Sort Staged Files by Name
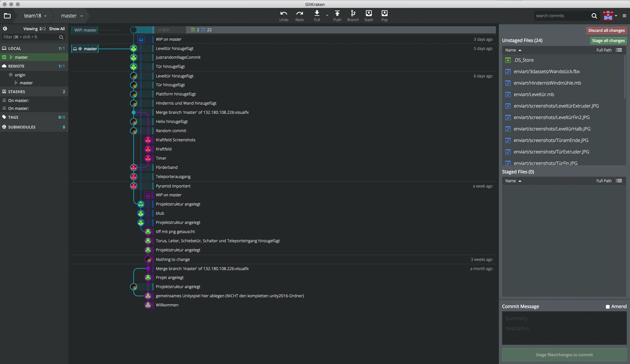 [513, 181]
